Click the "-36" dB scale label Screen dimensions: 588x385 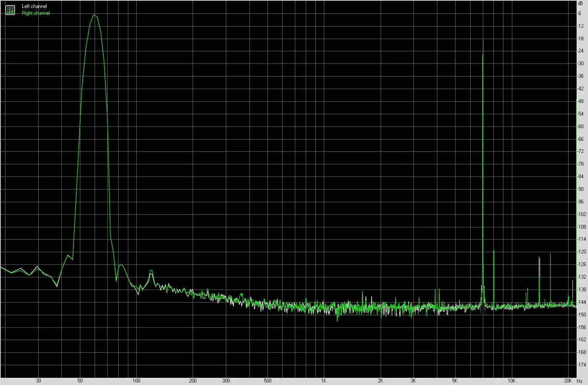point(581,76)
